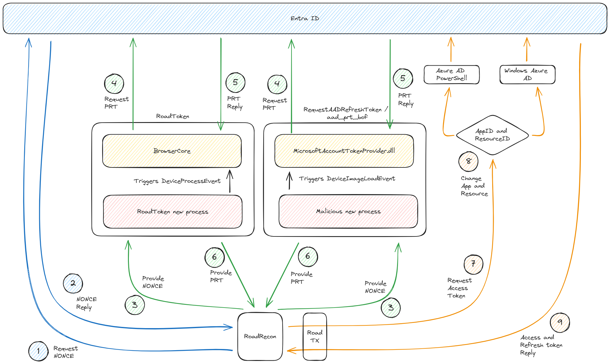Click the RoadToken title above the BrowserCore container
Viewport: 610px width, 364px height.
click(172, 116)
